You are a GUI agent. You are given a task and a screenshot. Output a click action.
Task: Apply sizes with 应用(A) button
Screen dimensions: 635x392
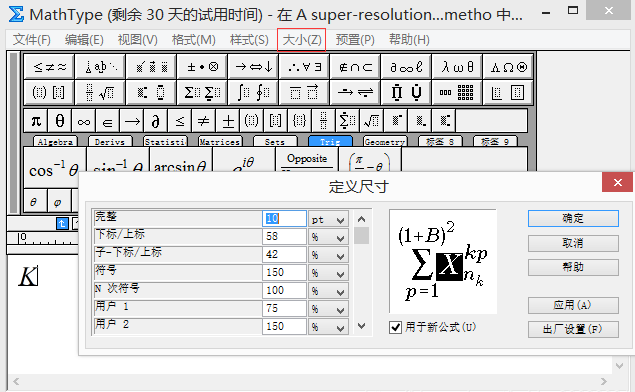(573, 305)
